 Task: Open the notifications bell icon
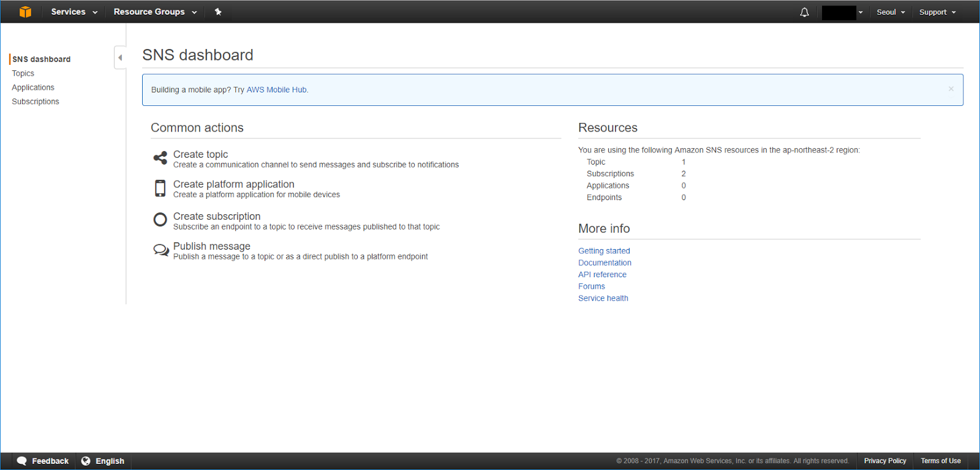(x=804, y=12)
